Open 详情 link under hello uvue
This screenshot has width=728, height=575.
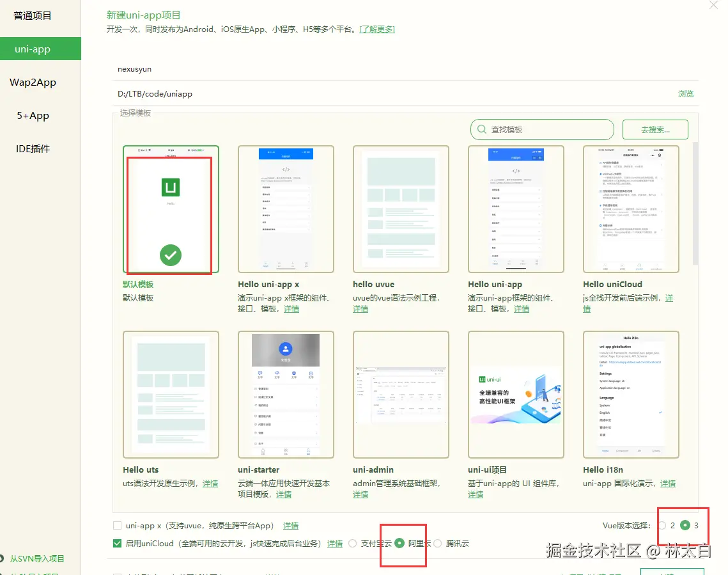click(360, 309)
